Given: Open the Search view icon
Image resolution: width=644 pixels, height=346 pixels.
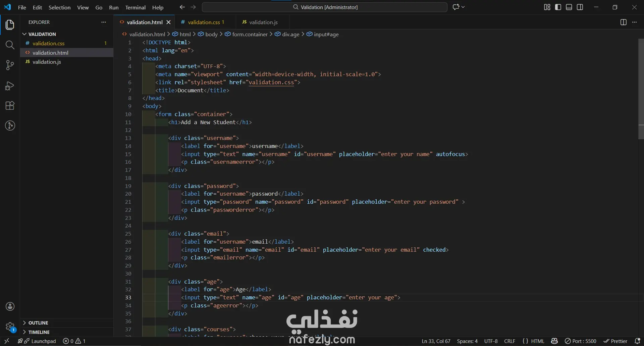Looking at the screenshot, I should pos(10,45).
